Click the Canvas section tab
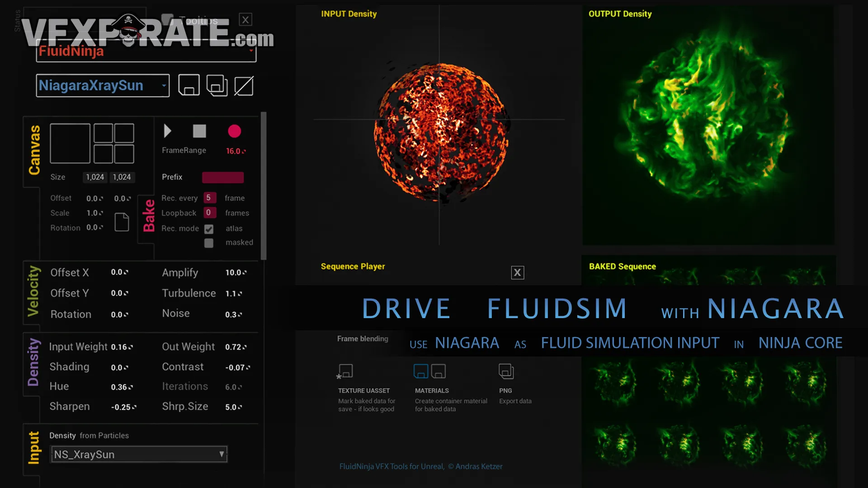The width and height of the screenshot is (868, 488). point(34,150)
